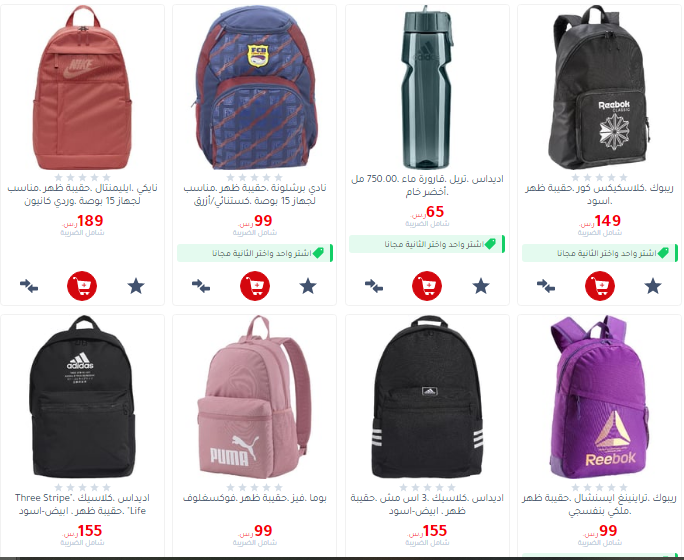The height and width of the screenshot is (560, 684).
Task: Open the Adidas Classic 3S mesh backpack title
Action: [427, 504]
